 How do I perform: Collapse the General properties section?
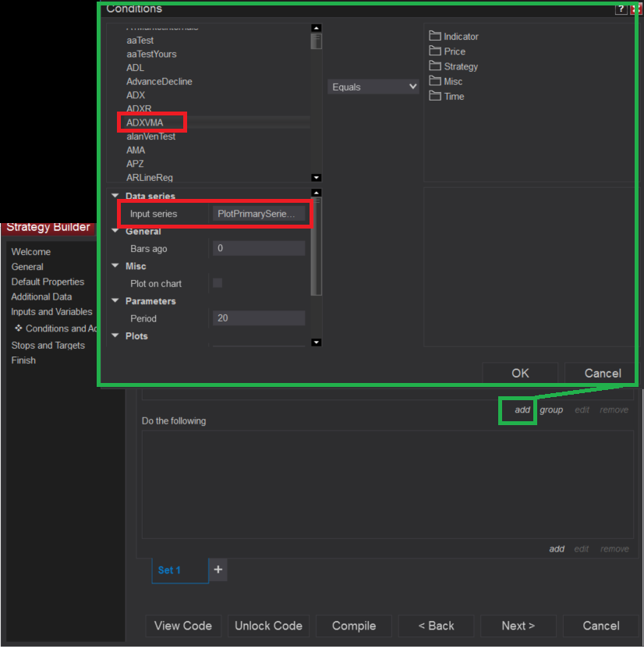coord(115,231)
